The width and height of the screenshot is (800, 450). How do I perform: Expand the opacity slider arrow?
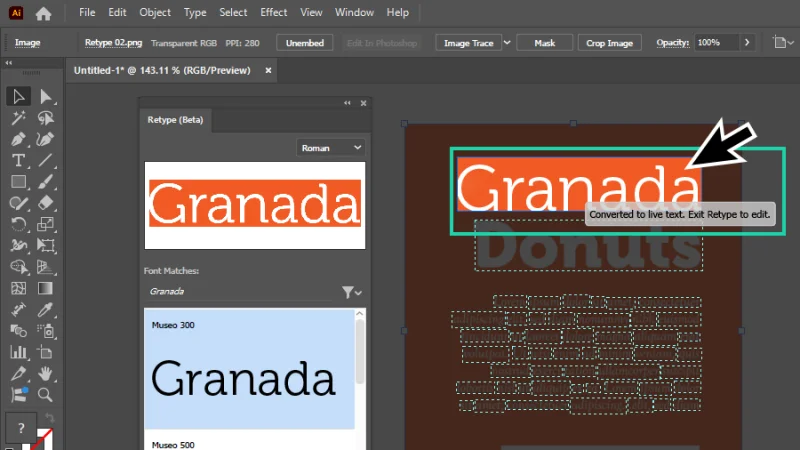click(x=747, y=43)
